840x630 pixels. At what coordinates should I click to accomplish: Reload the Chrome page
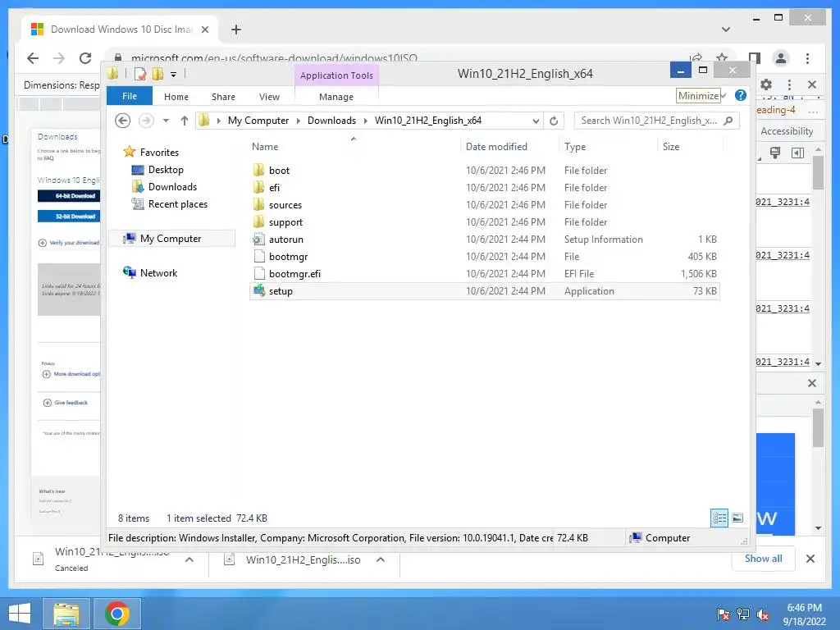tap(85, 58)
